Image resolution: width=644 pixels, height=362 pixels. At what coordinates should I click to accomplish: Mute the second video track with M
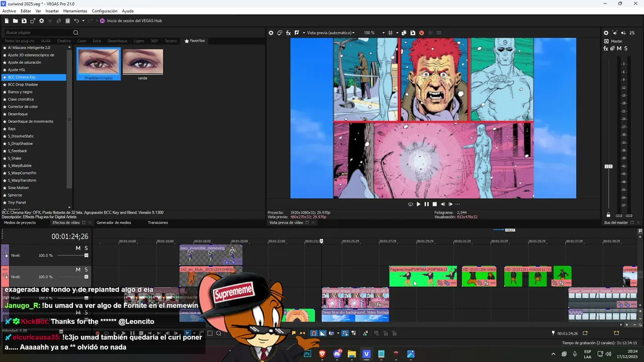pyautogui.click(x=78, y=269)
